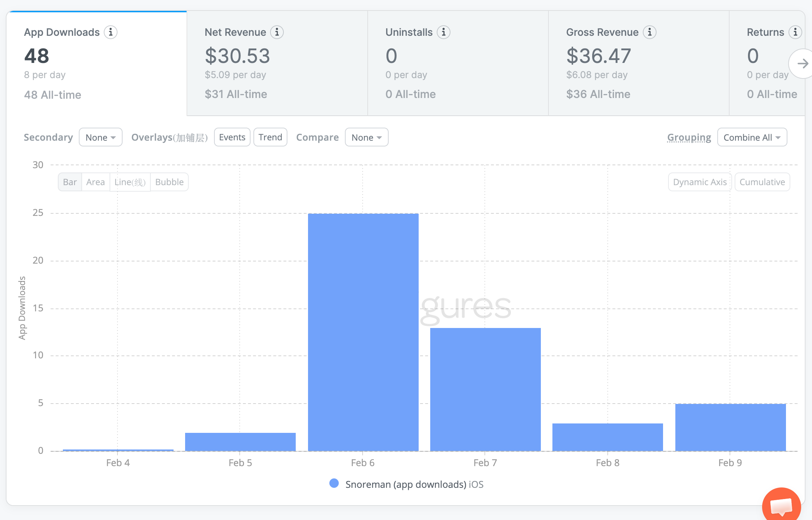Expand the Combine All grouping dropdown
812x520 pixels.
point(752,137)
